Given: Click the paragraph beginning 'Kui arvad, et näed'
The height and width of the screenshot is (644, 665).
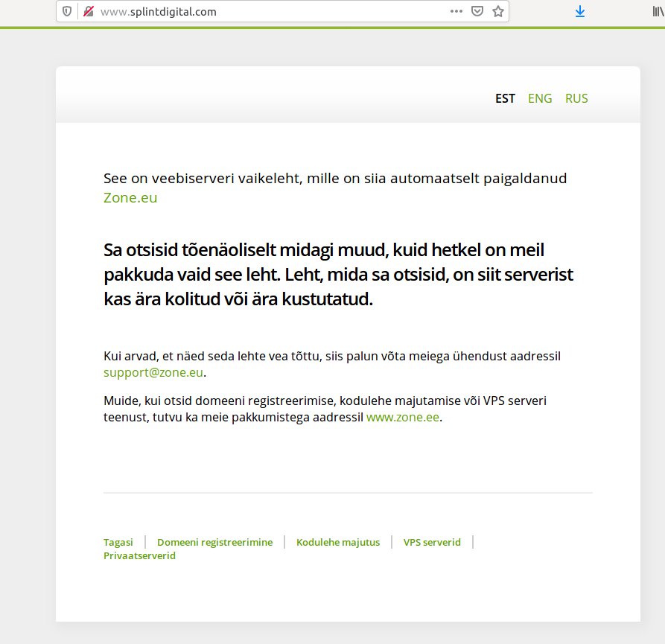Looking at the screenshot, I should coord(331,364).
